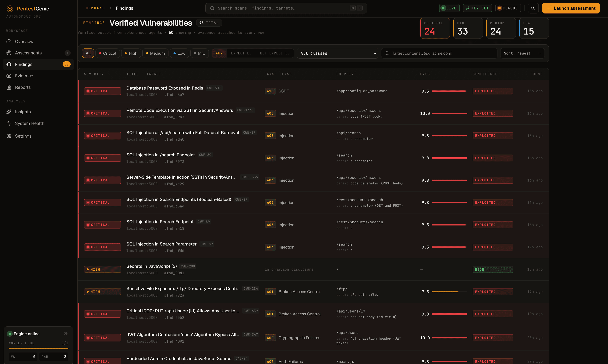608x364 pixels.
Task: Click the PentestGenie logo icon
Action: pyautogui.click(x=10, y=9)
